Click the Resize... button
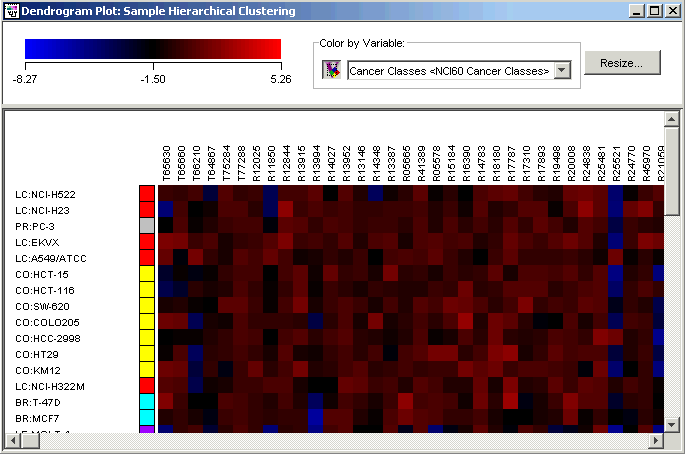Viewport: 685px width, 454px height. tap(622, 62)
